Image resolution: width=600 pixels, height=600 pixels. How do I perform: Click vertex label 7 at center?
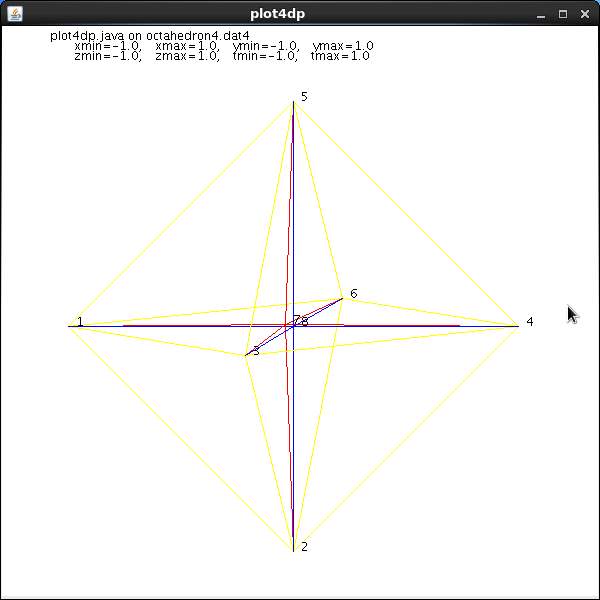click(x=297, y=320)
